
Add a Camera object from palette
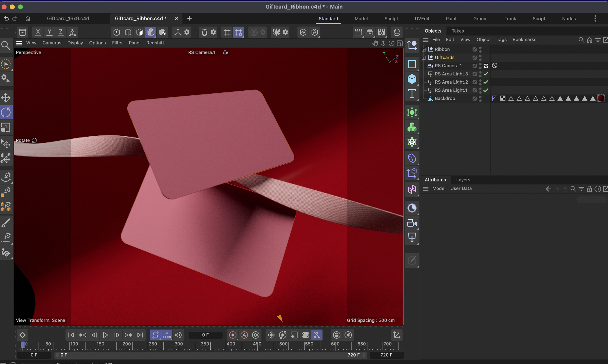tap(412, 223)
